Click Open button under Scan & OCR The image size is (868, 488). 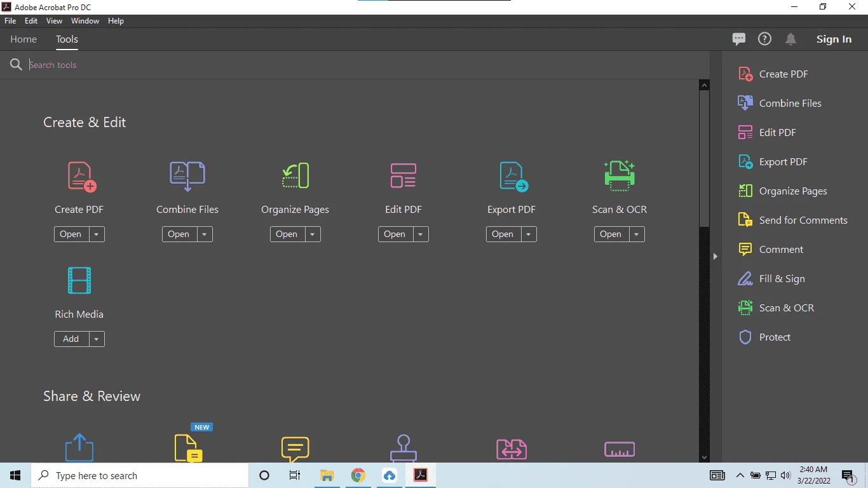(x=611, y=234)
